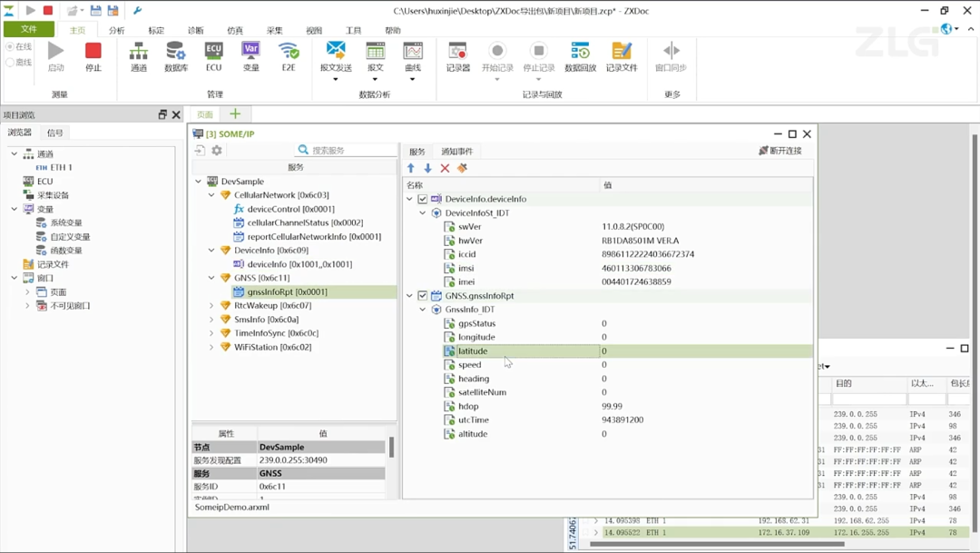Screen dimensions: 980x553
Task: Click the 服务ID value 0x6c11
Action: pos(272,486)
